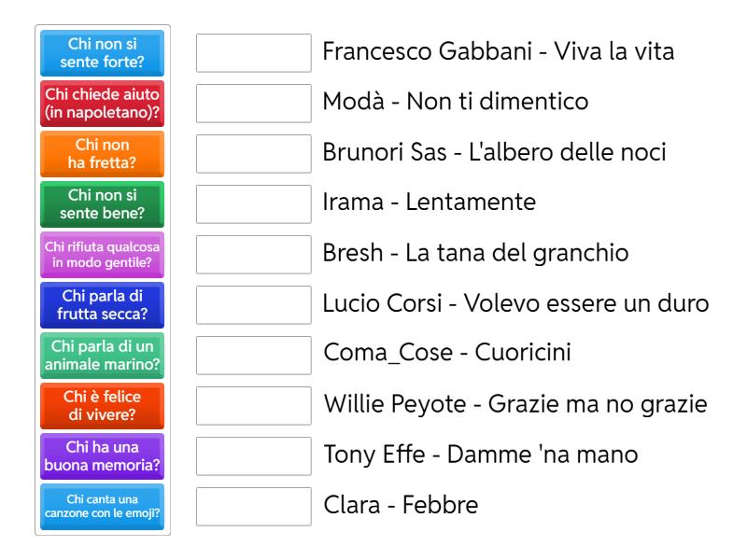Select the 'Chi rifiuta qualcosa in modo gentile?' tile
This screenshot has height=560, width=747.
103,255
